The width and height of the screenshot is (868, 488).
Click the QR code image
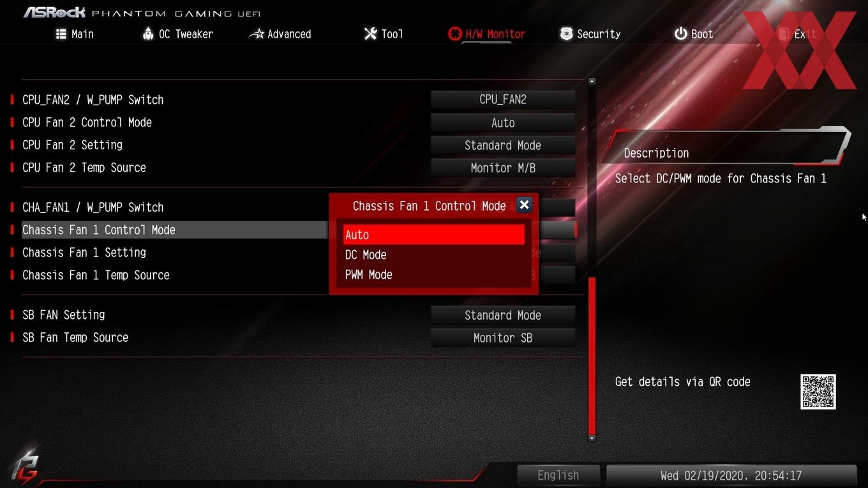pos(818,392)
